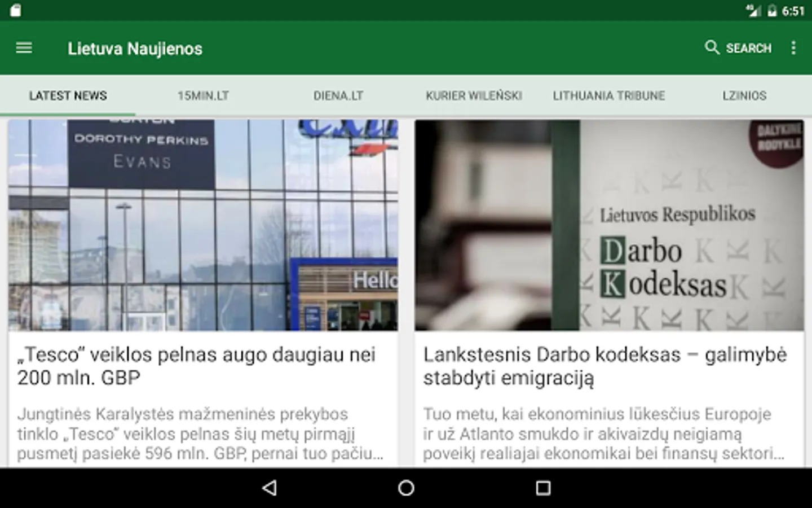Viewport: 812px width, 508px height.
Task: Open the hamburger navigation menu
Action: (x=24, y=48)
